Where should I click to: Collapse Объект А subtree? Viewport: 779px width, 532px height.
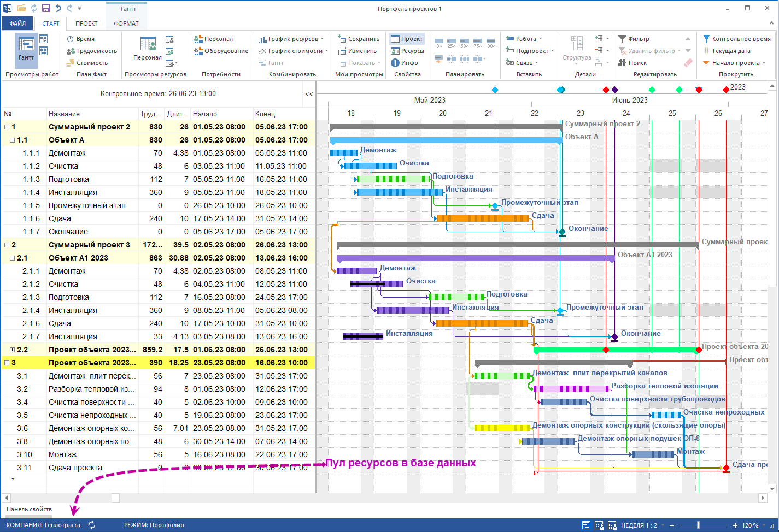13,140
